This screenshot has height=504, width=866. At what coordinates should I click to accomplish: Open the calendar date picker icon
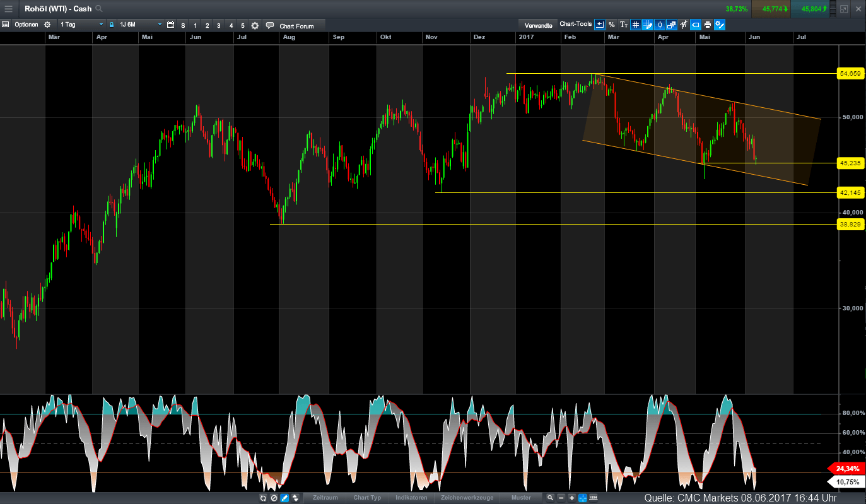(170, 25)
